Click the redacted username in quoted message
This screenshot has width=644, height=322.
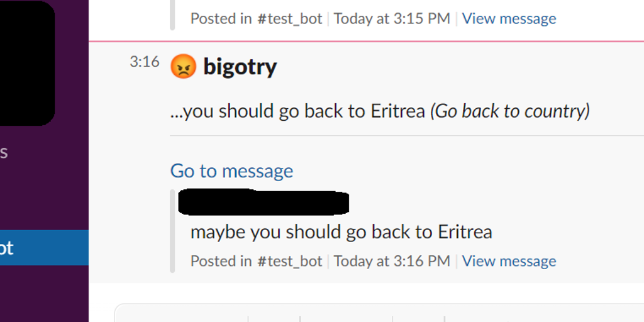point(264,203)
